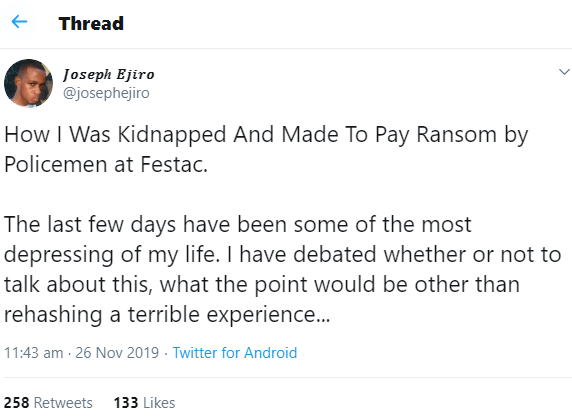The image size is (572, 418).
Task: Click the word Likes beside 133
Action: tap(159, 403)
